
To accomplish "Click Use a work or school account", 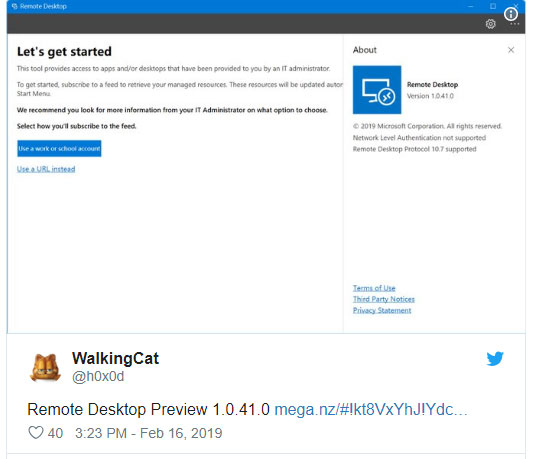I will tap(59, 148).
